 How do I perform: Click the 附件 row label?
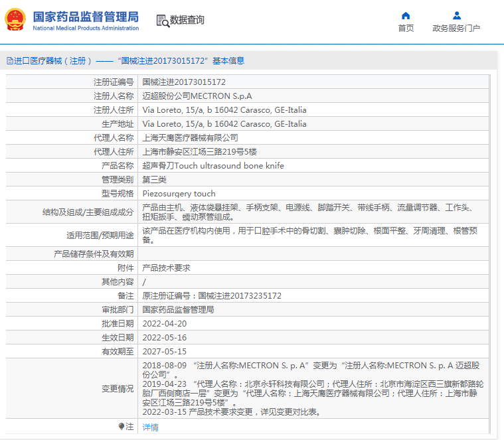pyautogui.click(x=126, y=268)
